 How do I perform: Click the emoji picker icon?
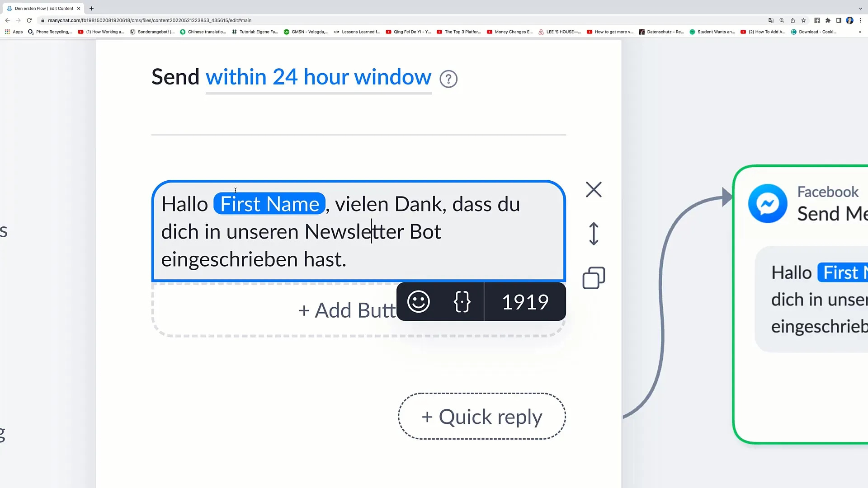(418, 302)
